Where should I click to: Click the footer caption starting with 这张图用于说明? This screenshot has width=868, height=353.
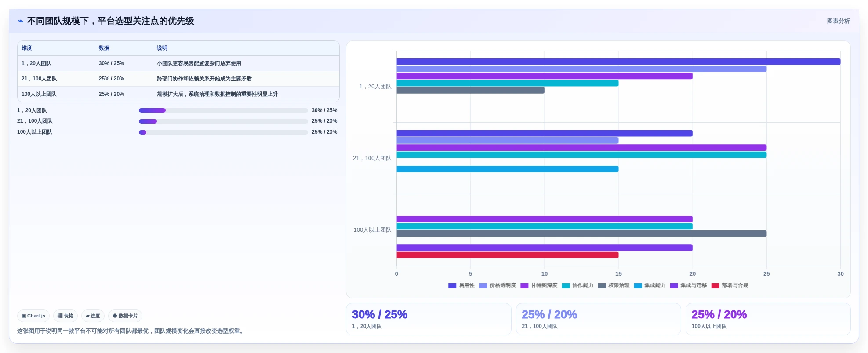click(131, 331)
